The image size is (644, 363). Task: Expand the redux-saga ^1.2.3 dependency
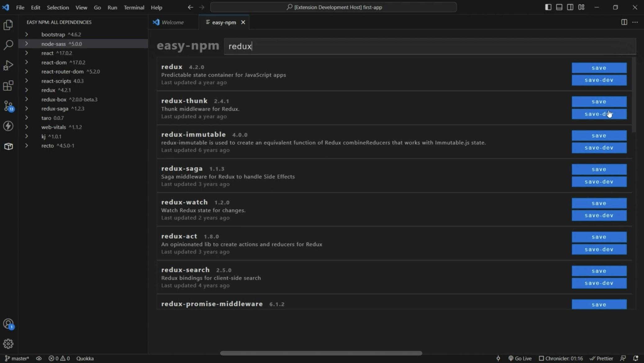tap(26, 109)
